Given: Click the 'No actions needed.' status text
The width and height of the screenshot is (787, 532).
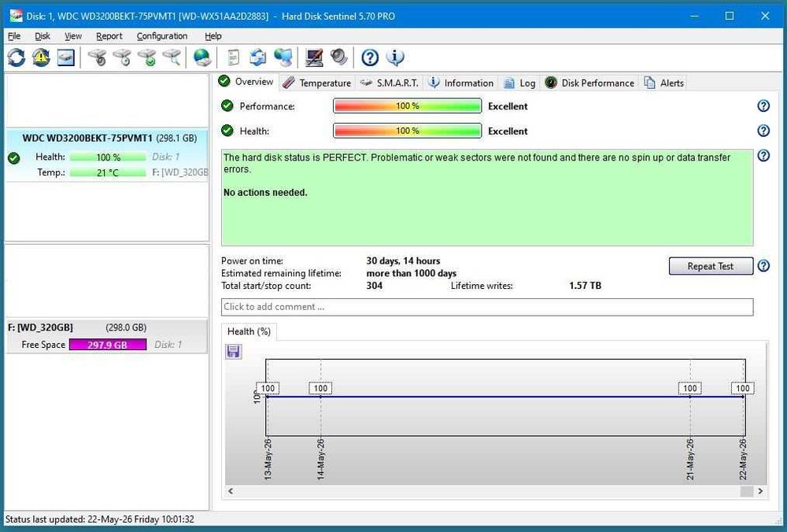Looking at the screenshot, I should coord(265,192).
